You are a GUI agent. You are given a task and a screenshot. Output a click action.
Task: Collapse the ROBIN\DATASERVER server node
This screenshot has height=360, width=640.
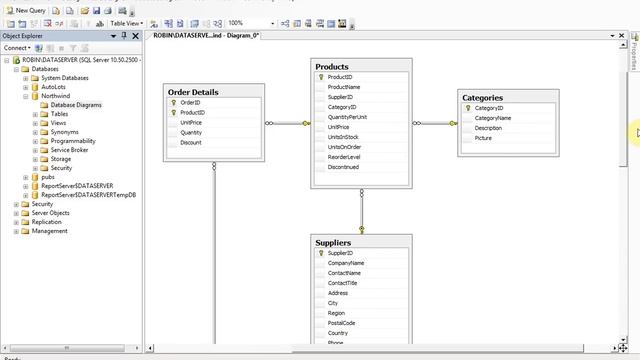point(7,60)
